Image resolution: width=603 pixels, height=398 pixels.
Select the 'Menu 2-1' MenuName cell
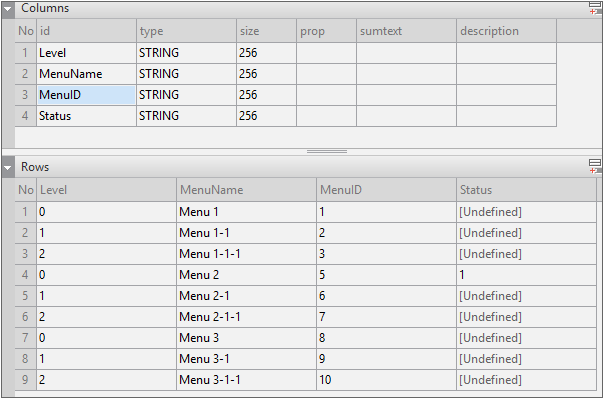(247, 296)
